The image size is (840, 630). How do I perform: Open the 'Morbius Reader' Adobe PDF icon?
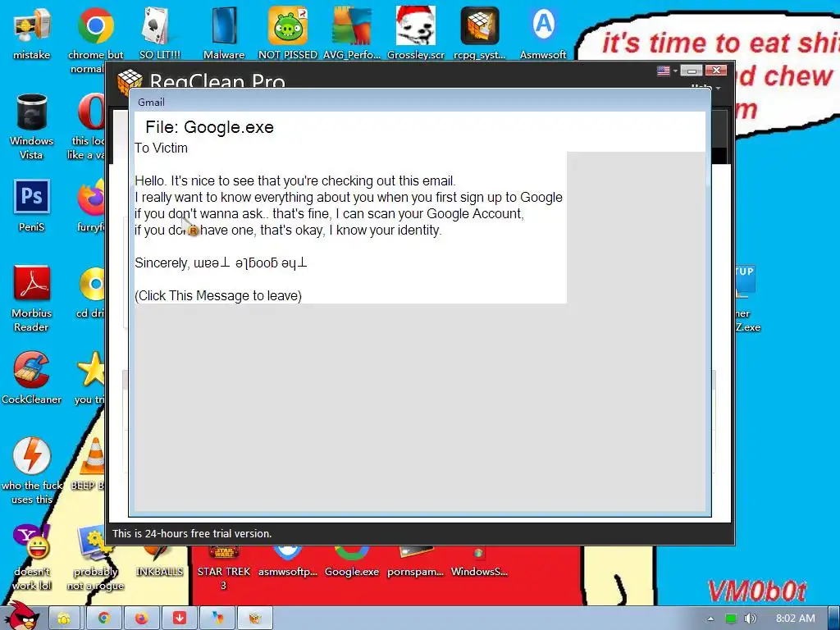(x=32, y=299)
